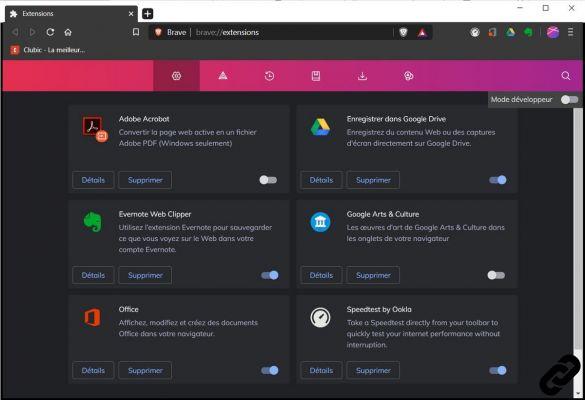This screenshot has width=585, height=400.
Task: Disable the Office extension toggle
Action: point(270,371)
